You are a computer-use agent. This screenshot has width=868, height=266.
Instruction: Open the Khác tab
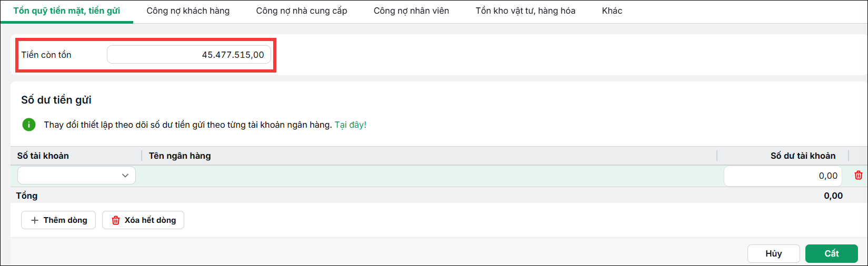click(x=612, y=11)
